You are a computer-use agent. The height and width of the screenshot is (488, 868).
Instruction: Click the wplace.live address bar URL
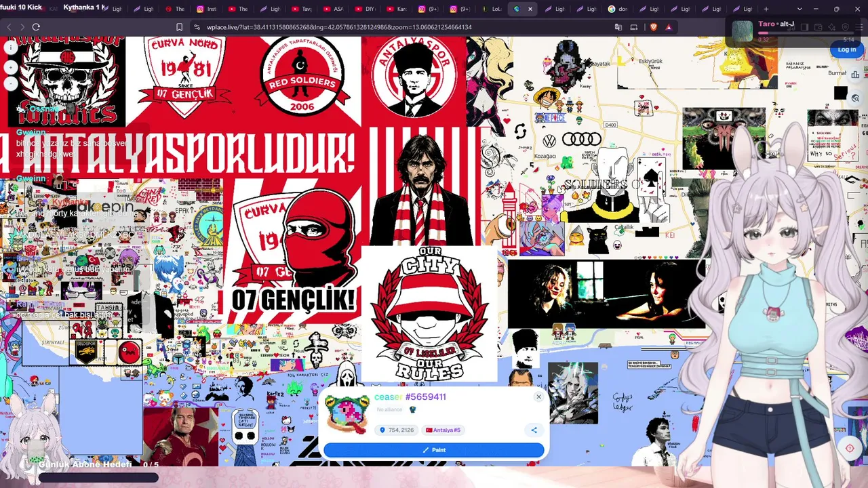339,27
